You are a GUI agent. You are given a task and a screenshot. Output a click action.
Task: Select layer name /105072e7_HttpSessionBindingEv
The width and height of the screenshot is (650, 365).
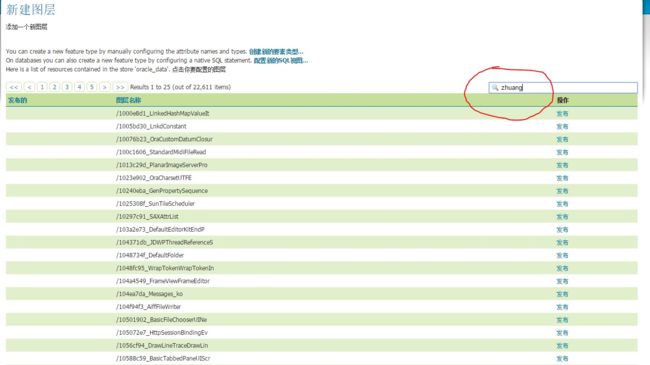coord(162,333)
